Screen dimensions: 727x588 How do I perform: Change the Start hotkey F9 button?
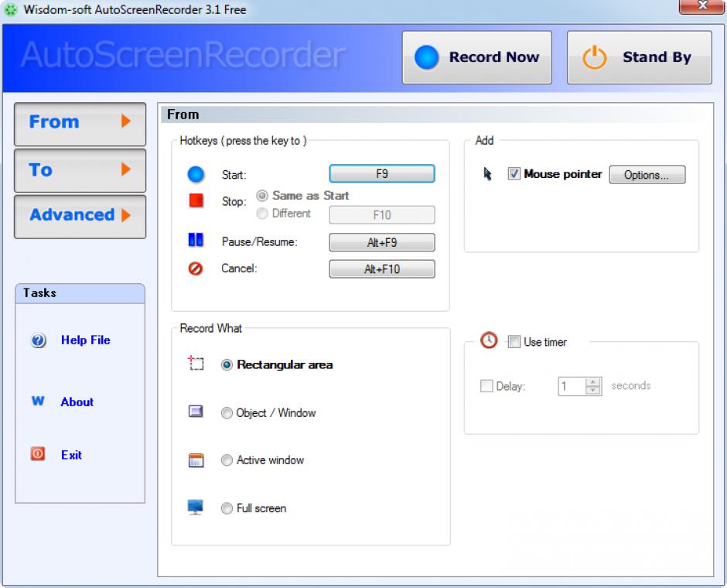pos(382,174)
